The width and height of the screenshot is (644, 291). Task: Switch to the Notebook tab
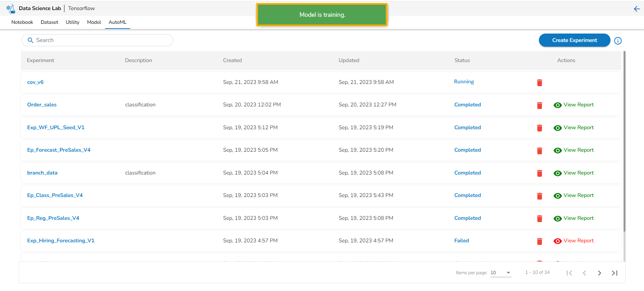[22, 22]
